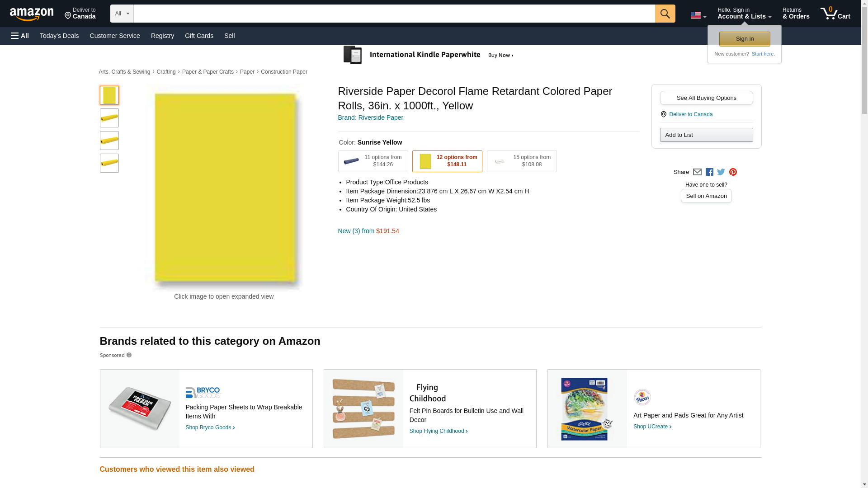The image size is (868, 488).
Task: Click See All Buying Options button
Action: (x=706, y=98)
